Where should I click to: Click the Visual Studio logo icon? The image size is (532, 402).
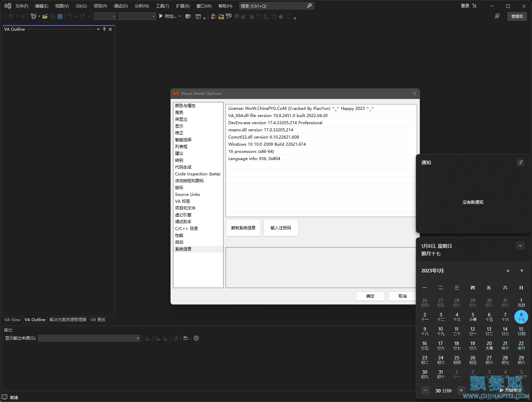pyautogui.click(x=8, y=6)
